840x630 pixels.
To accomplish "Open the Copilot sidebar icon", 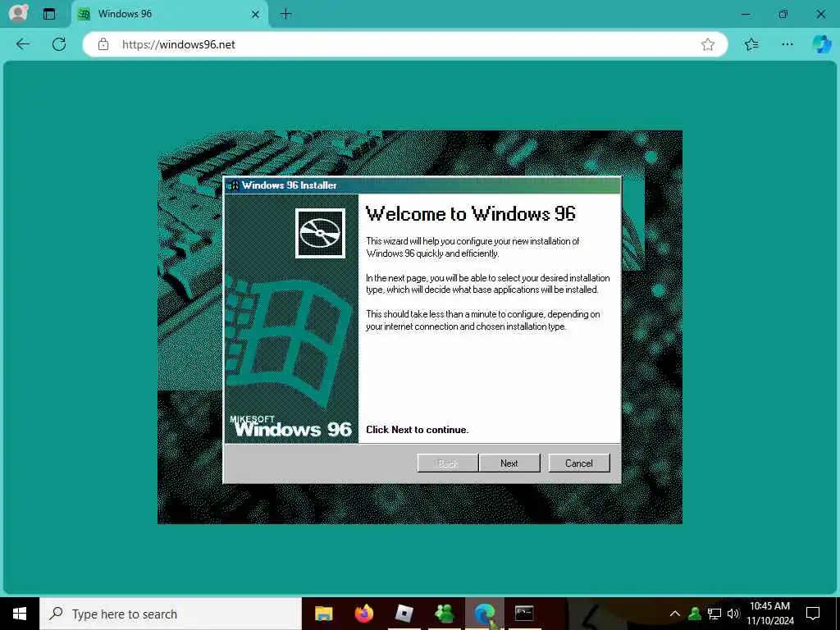I will (x=821, y=44).
